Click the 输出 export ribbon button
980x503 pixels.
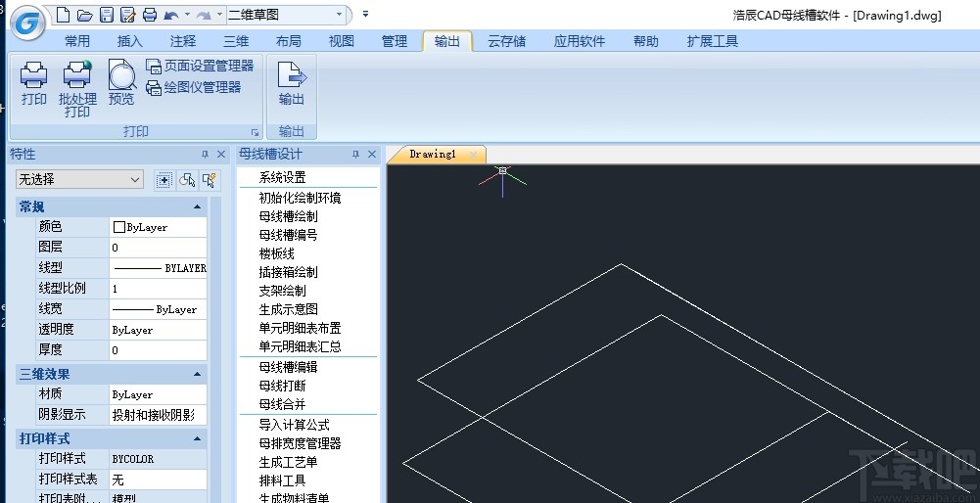coord(291,83)
